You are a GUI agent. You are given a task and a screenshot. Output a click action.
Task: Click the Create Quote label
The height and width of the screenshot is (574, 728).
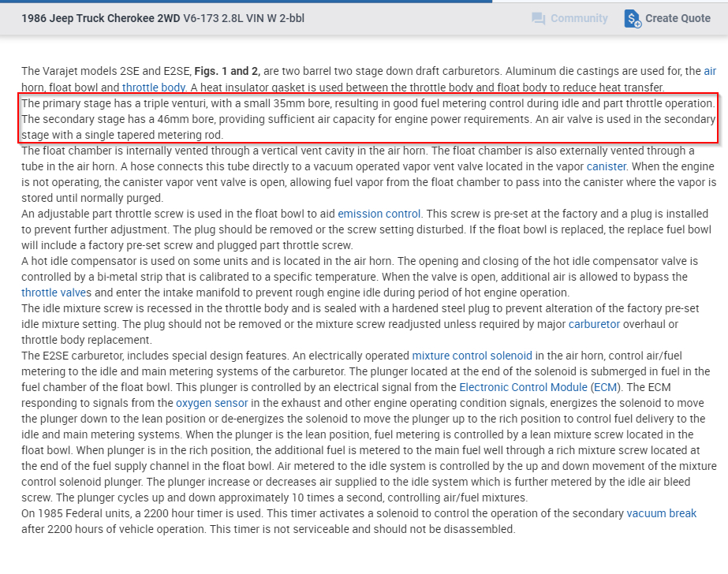(x=678, y=19)
